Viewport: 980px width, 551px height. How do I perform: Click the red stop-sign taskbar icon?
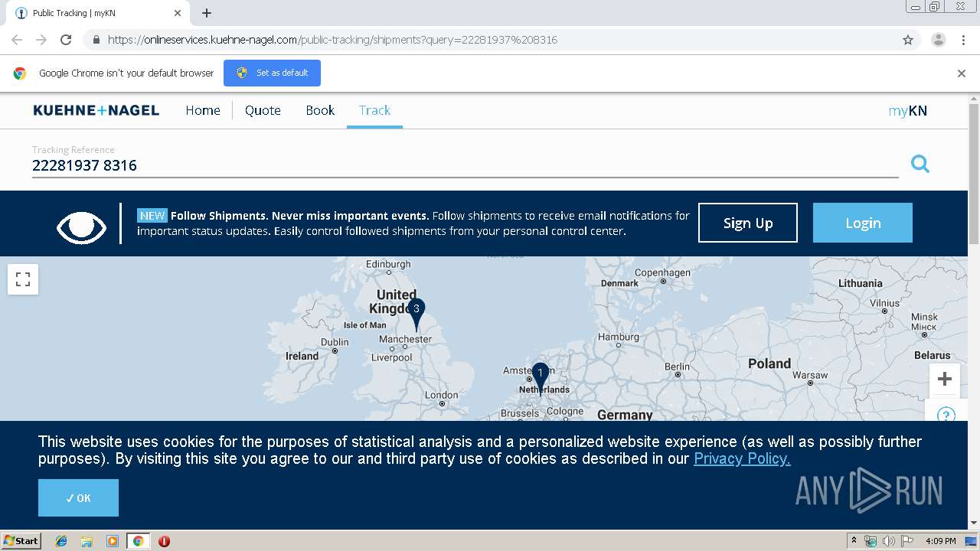click(164, 540)
